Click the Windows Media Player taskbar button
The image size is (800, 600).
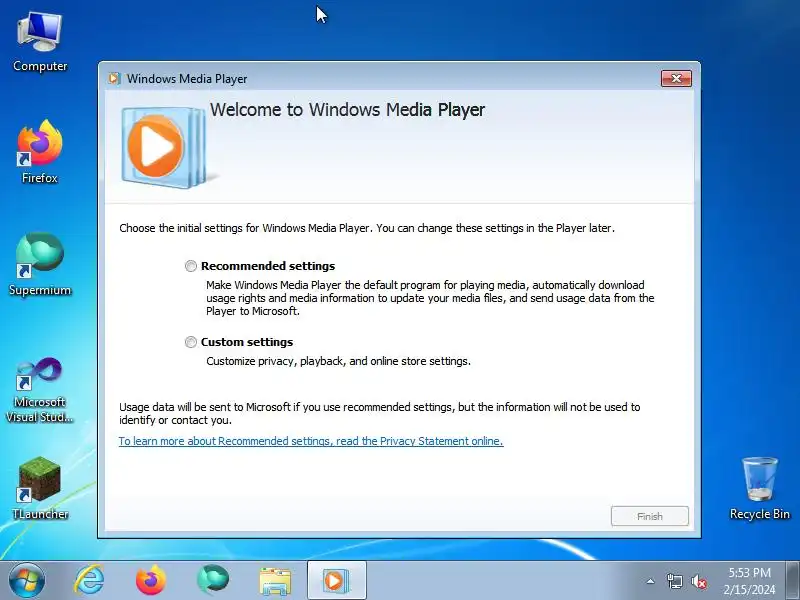[x=336, y=581]
